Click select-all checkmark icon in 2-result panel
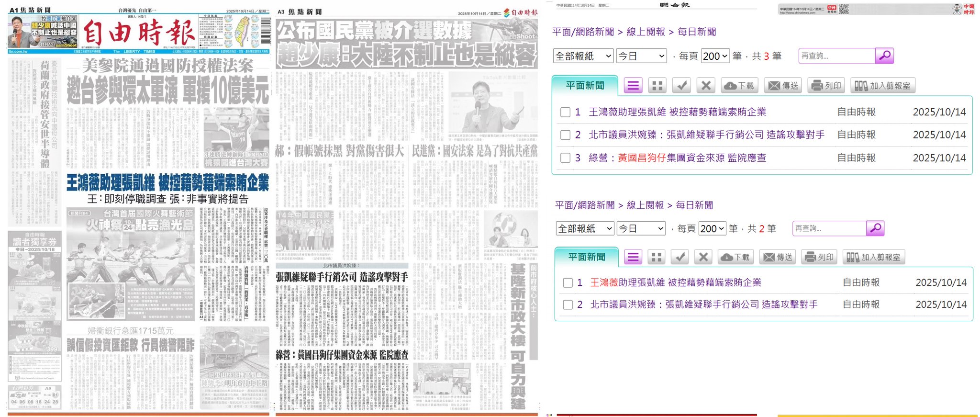 coord(679,257)
